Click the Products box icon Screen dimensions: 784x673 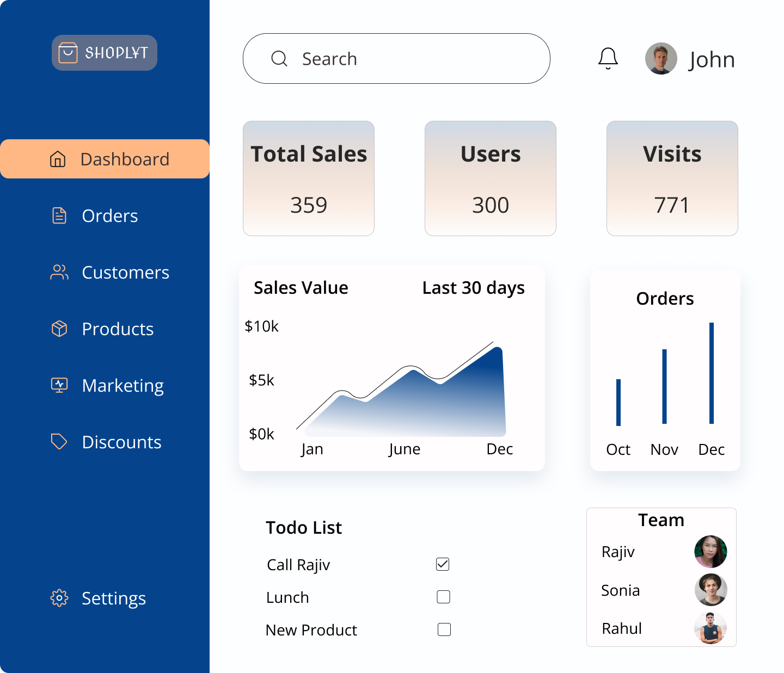pyautogui.click(x=59, y=329)
